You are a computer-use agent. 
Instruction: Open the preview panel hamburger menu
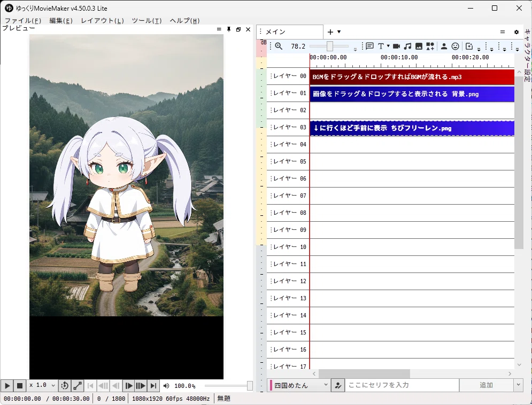coord(219,29)
